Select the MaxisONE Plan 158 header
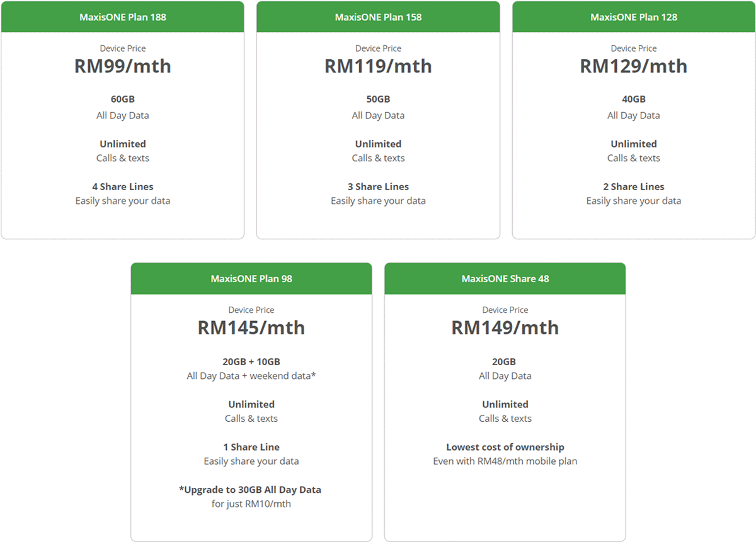The image size is (756, 554). (x=378, y=17)
